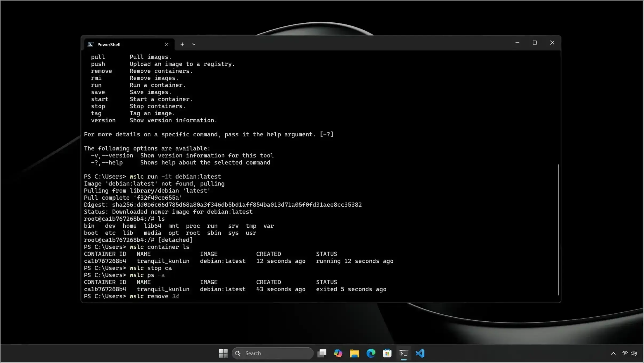Open the Windows Start menu
Image resolution: width=644 pixels, height=363 pixels.
[223, 353]
